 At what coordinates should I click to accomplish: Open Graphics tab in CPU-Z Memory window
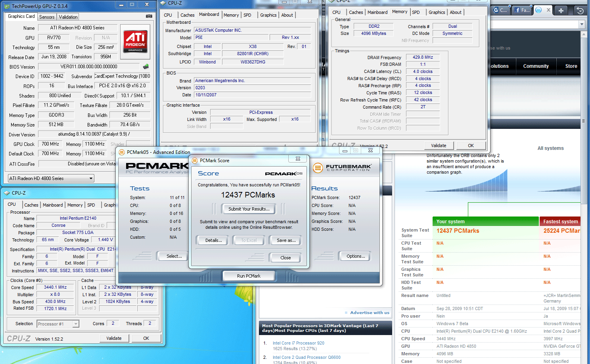coord(437,12)
